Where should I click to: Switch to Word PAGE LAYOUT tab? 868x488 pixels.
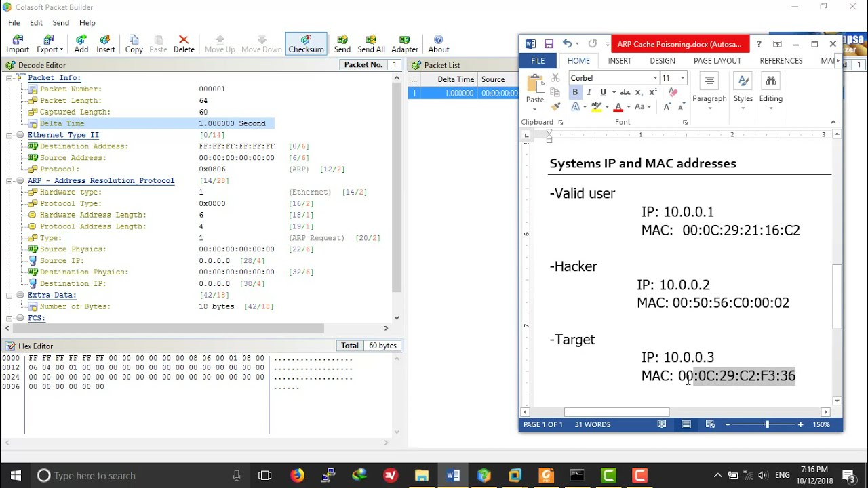pyautogui.click(x=717, y=61)
